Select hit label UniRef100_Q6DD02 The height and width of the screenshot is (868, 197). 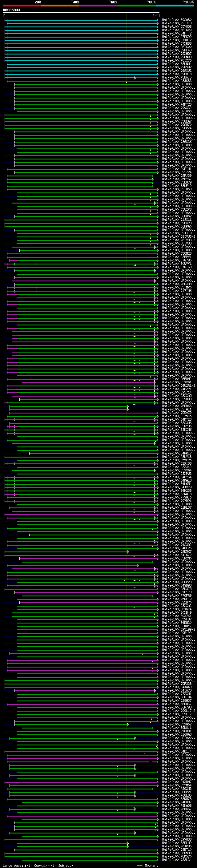point(177,217)
